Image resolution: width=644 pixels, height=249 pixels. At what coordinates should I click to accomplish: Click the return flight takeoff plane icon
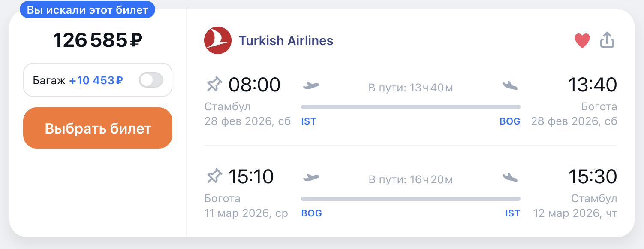click(311, 177)
